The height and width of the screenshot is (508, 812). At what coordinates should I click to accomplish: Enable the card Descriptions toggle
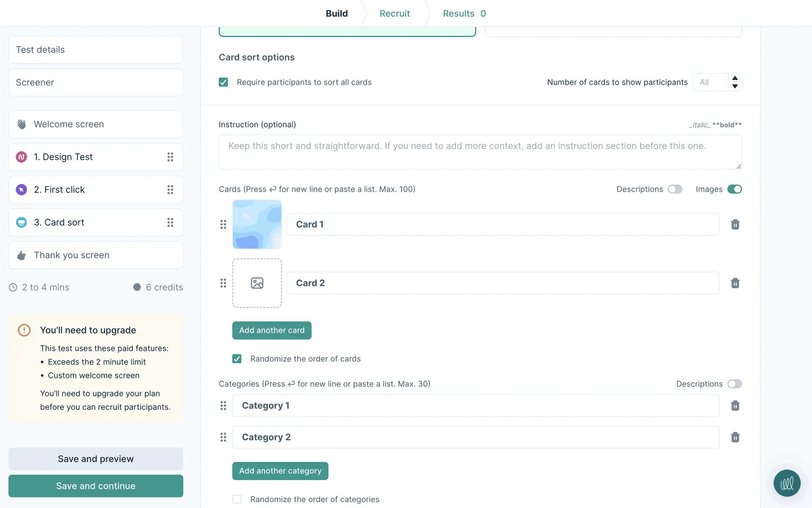click(675, 189)
